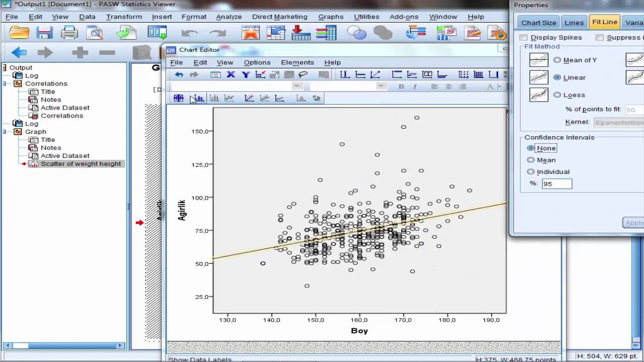Click the Print icon in main toolbar

coord(69,34)
